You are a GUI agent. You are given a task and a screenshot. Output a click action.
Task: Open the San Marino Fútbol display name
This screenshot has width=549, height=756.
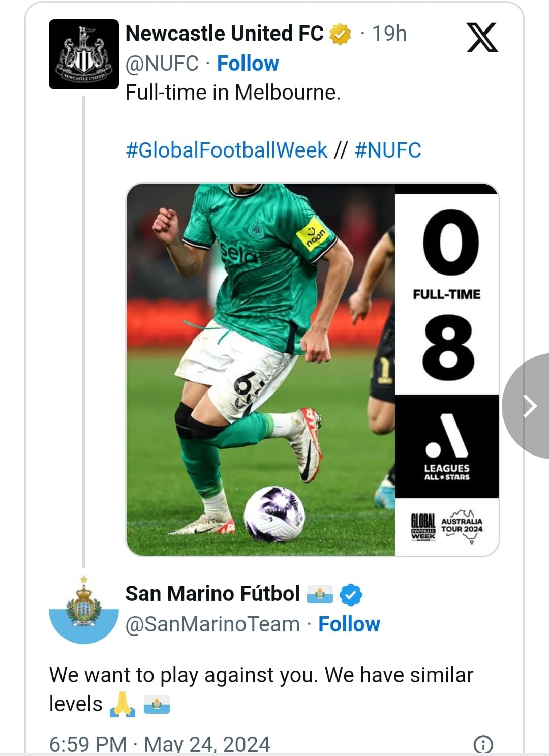click(x=212, y=594)
